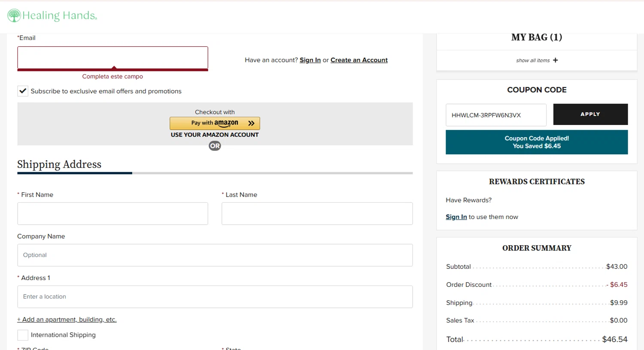Open the Create an Account link
This screenshot has width=644, height=350.
click(359, 60)
